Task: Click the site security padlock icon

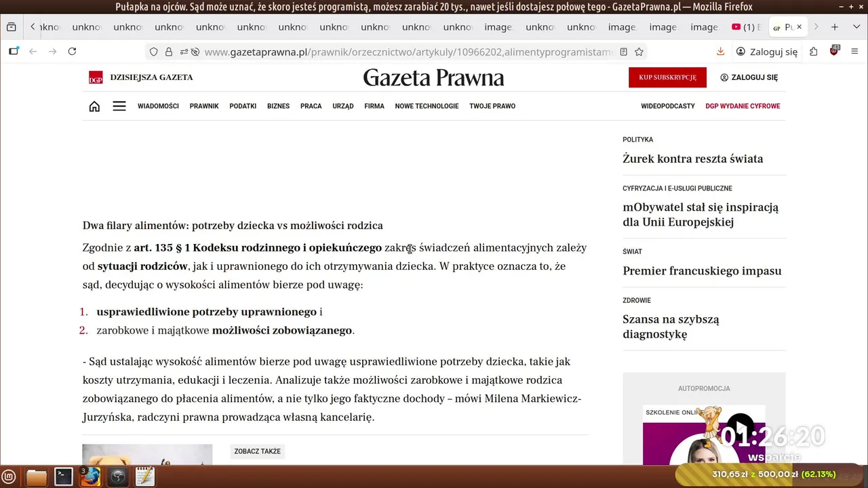Action: click(x=169, y=52)
